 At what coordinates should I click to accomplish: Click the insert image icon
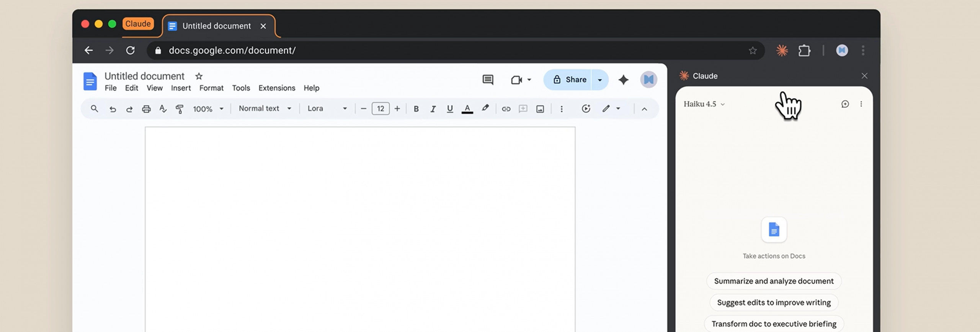click(540, 109)
